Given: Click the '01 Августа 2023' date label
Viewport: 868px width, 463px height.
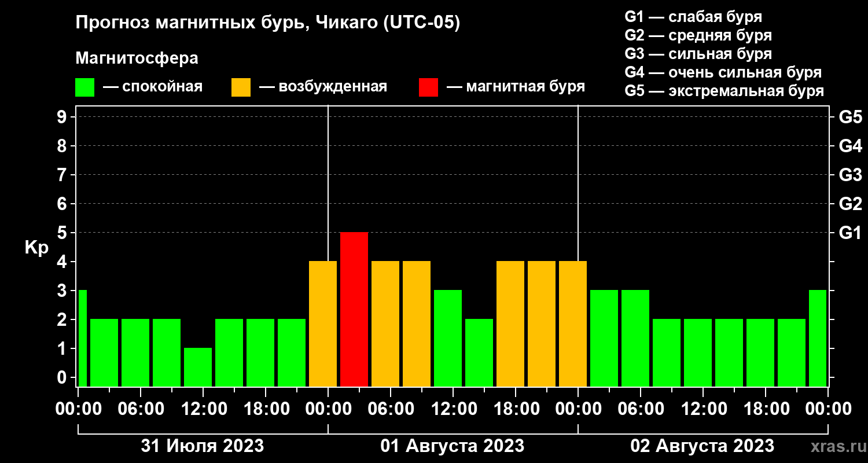Looking at the screenshot, I should pyautogui.click(x=453, y=446).
